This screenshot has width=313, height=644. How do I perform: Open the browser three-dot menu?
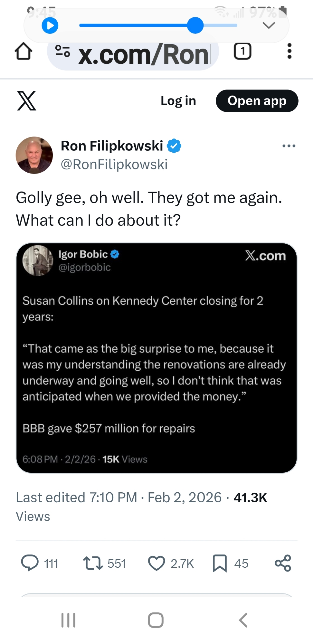click(x=289, y=51)
